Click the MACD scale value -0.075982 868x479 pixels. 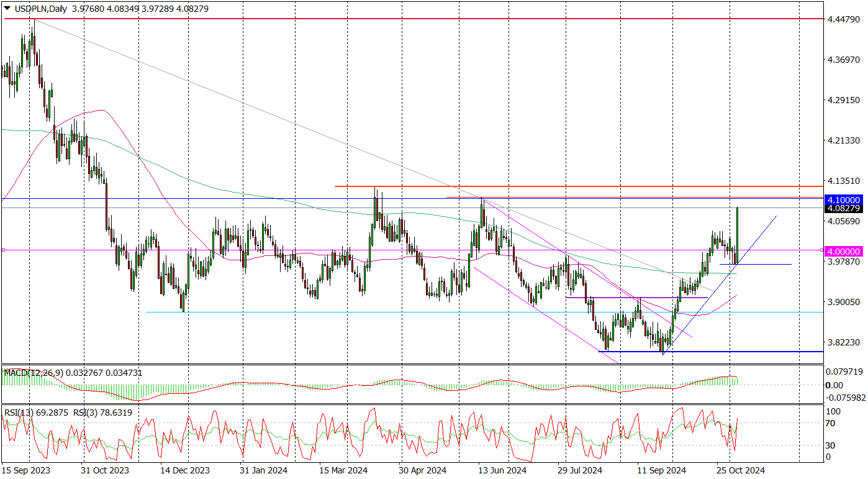click(x=846, y=398)
